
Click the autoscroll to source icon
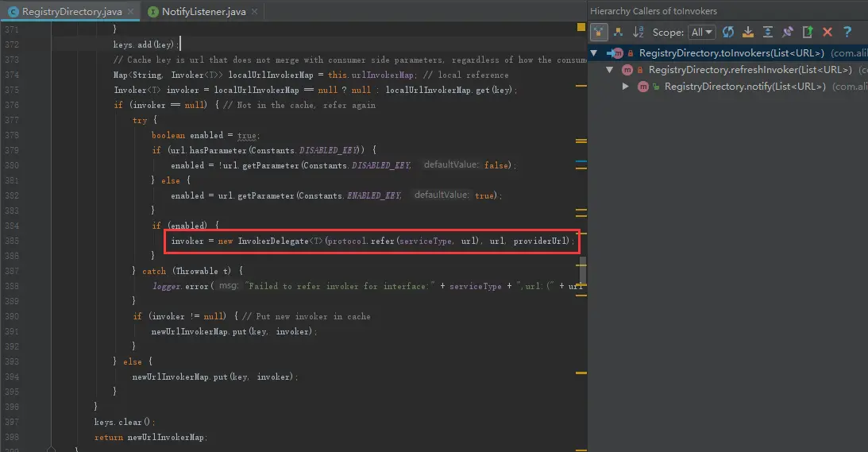[748, 32]
